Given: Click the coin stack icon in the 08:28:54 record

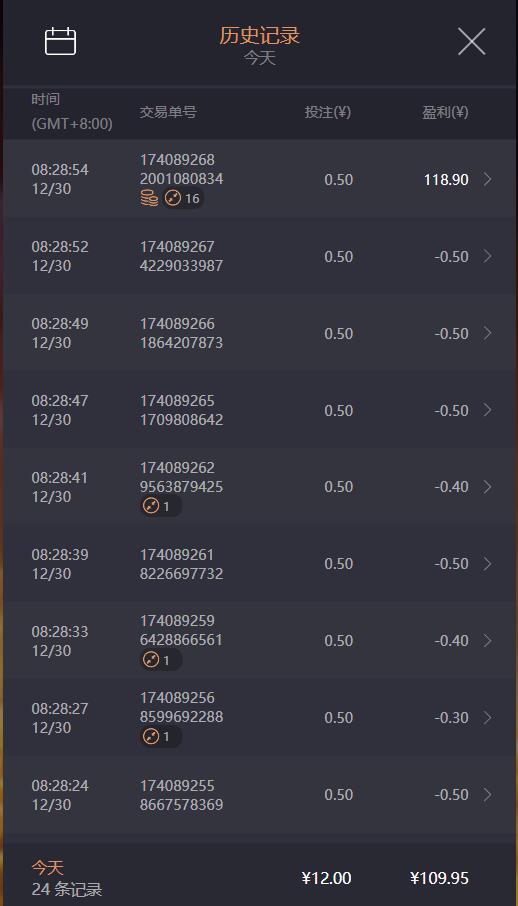Looking at the screenshot, I should (149, 198).
